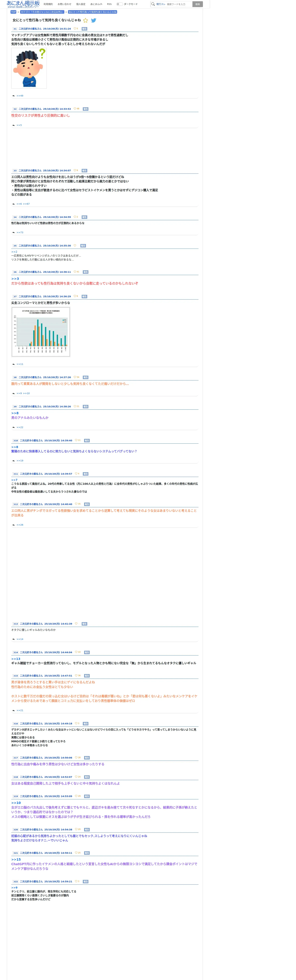Favorite the thread with the star icon
This screenshot has height=980, width=296.
(x=86, y=21)
